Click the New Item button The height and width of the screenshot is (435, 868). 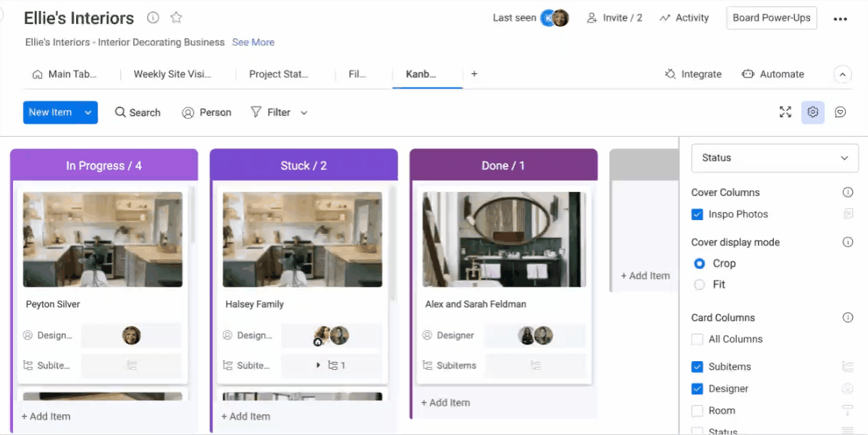(x=51, y=112)
